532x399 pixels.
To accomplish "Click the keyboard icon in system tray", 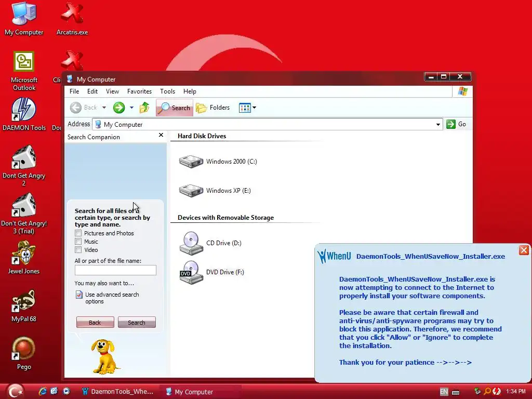I will click(x=456, y=392).
